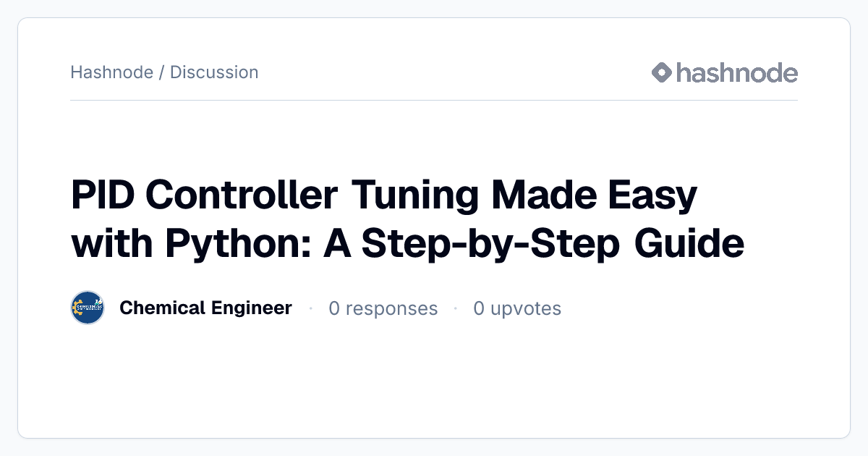View the 0 responses count
This screenshot has height=456, width=868.
[383, 308]
